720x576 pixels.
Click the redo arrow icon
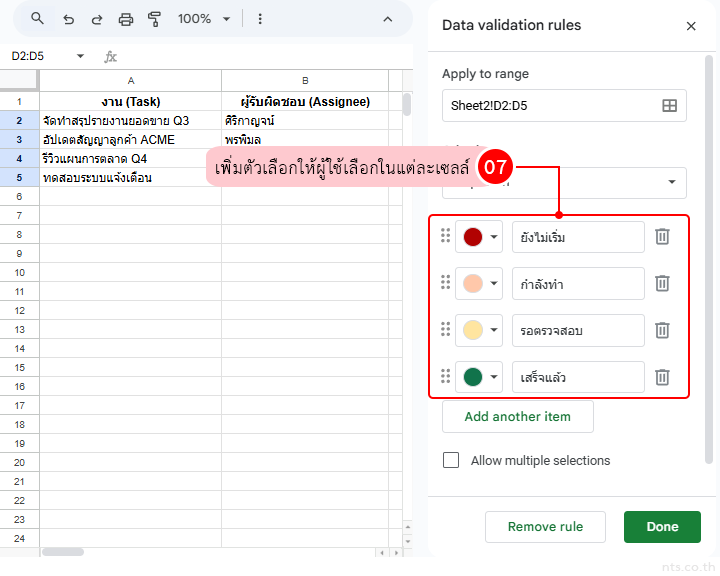tap(97, 19)
